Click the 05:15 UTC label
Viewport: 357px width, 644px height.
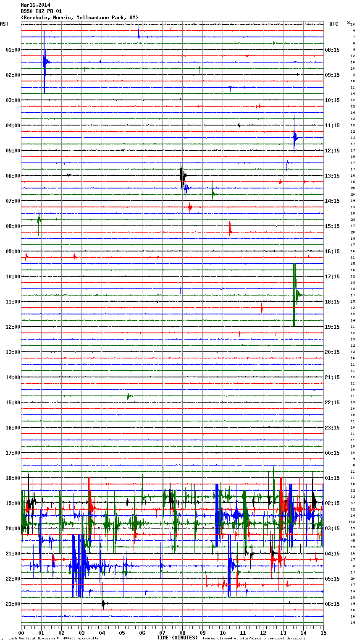(332, 579)
